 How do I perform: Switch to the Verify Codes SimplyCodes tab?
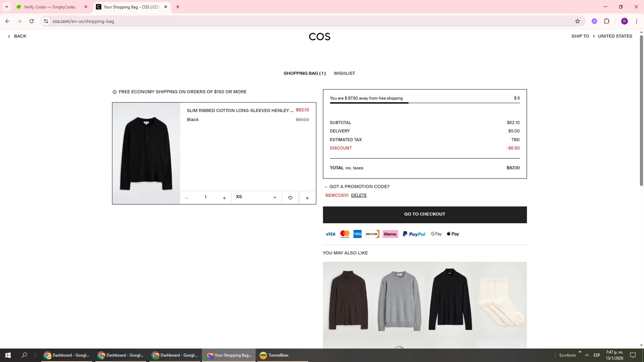[x=49, y=7]
